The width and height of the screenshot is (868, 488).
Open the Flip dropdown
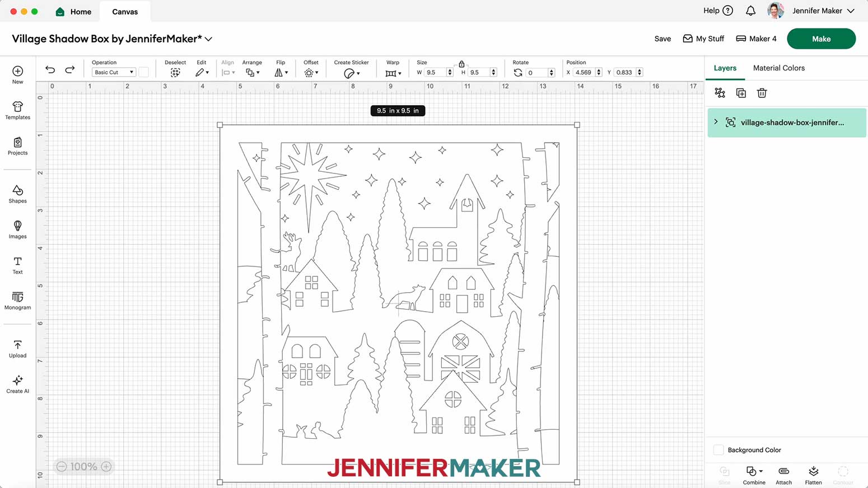[281, 73]
